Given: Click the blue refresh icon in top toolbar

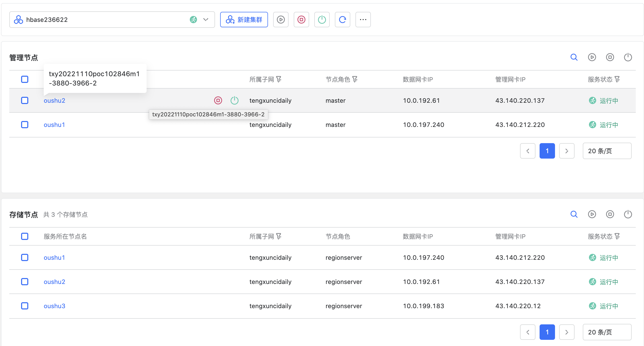Looking at the screenshot, I should point(342,20).
